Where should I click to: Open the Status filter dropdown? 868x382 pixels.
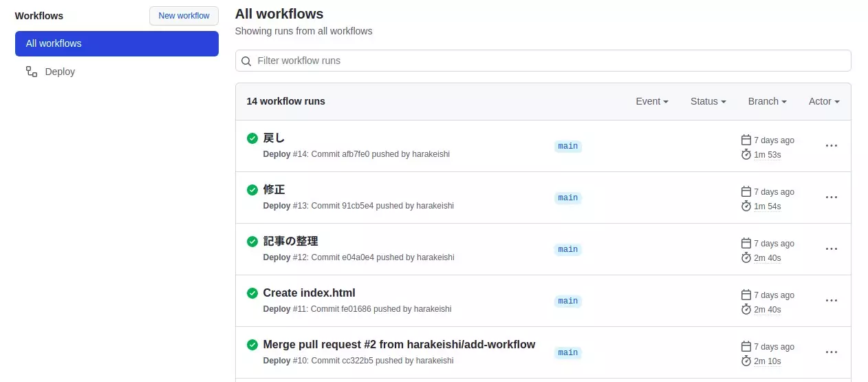pos(708,101)
